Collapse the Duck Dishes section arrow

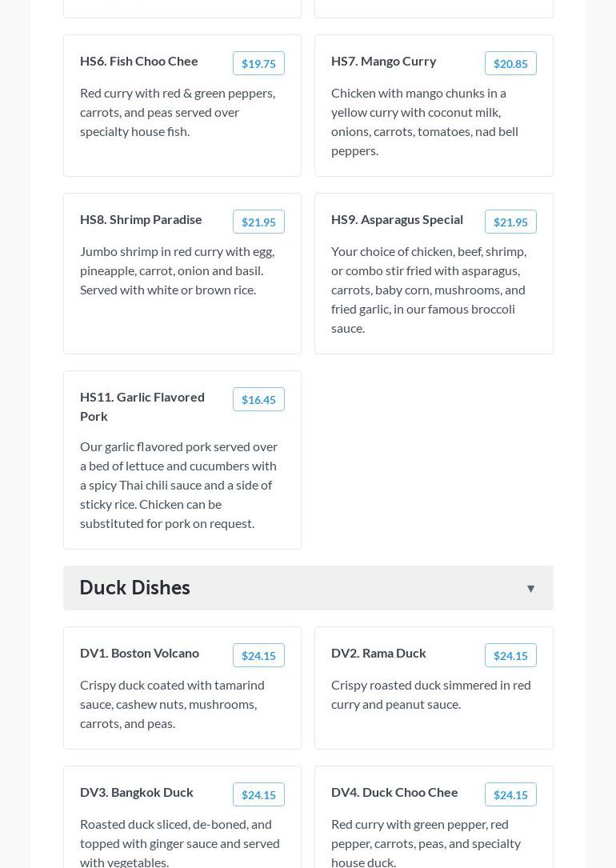(530, 589)
